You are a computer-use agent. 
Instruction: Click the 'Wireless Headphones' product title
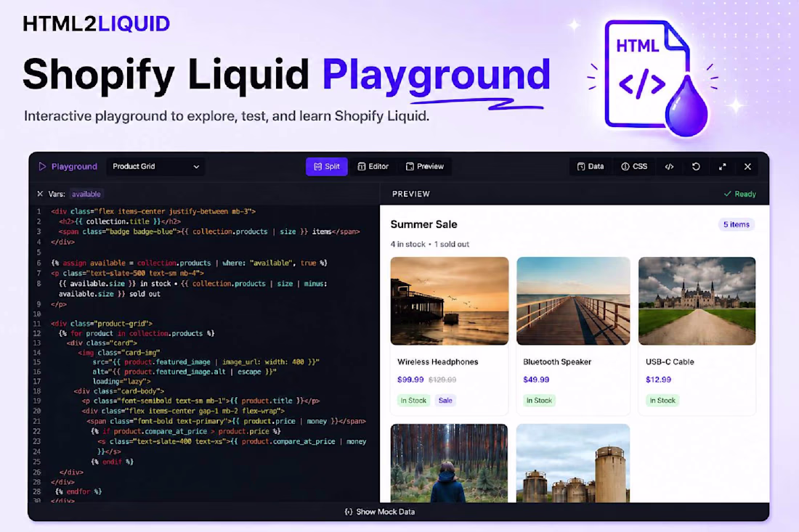tap(438, 362)
